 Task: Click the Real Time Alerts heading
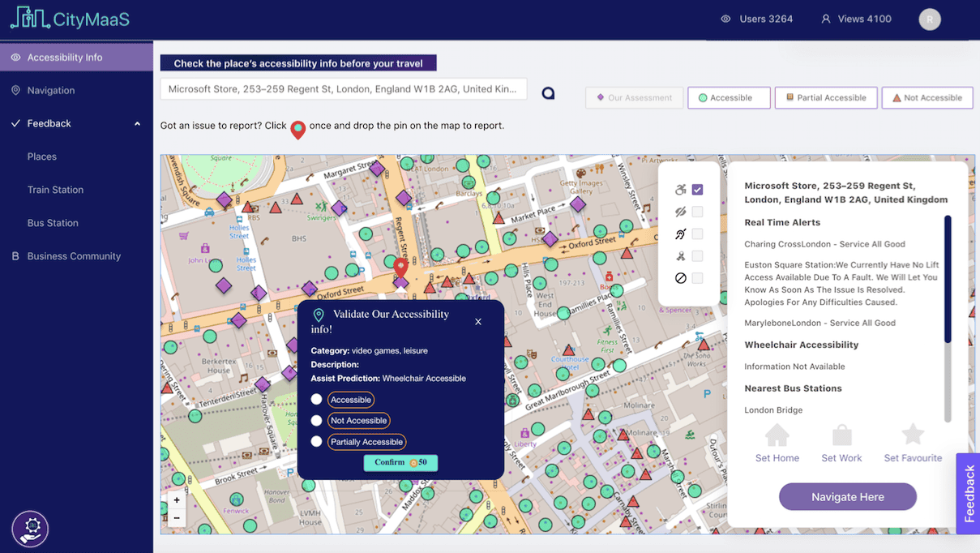(782, 222)
